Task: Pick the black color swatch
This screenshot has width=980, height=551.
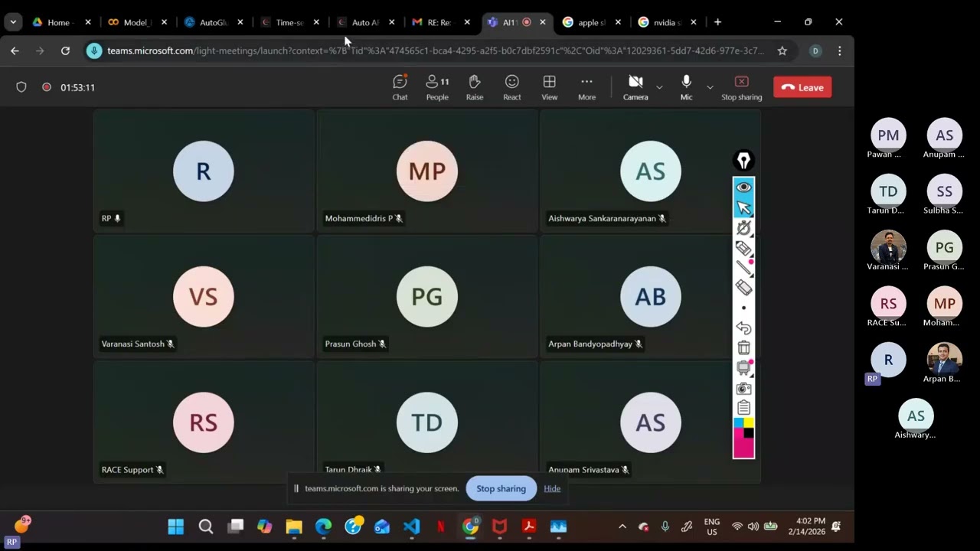Action: tap(749, 433)
